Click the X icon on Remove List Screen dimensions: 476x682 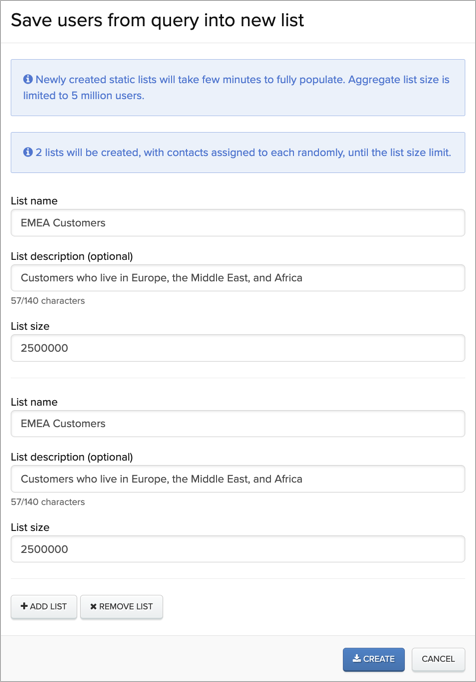pos(93,606)
